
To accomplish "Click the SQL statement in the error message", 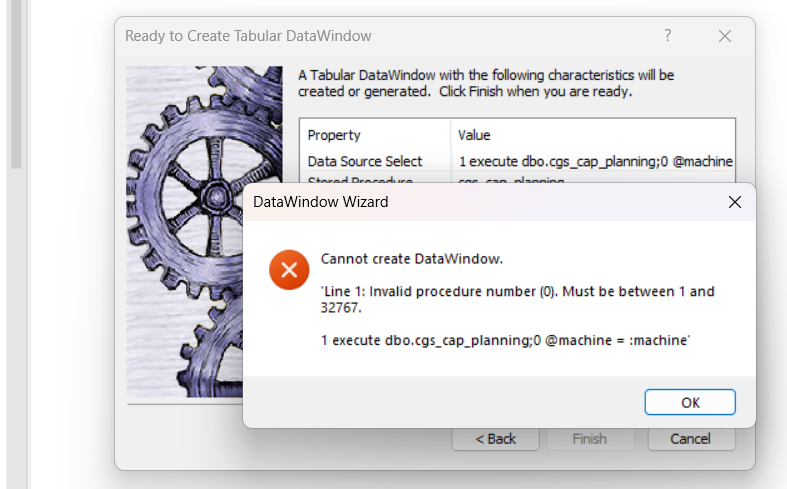I will pyautogui.click(x=505, y=340).
